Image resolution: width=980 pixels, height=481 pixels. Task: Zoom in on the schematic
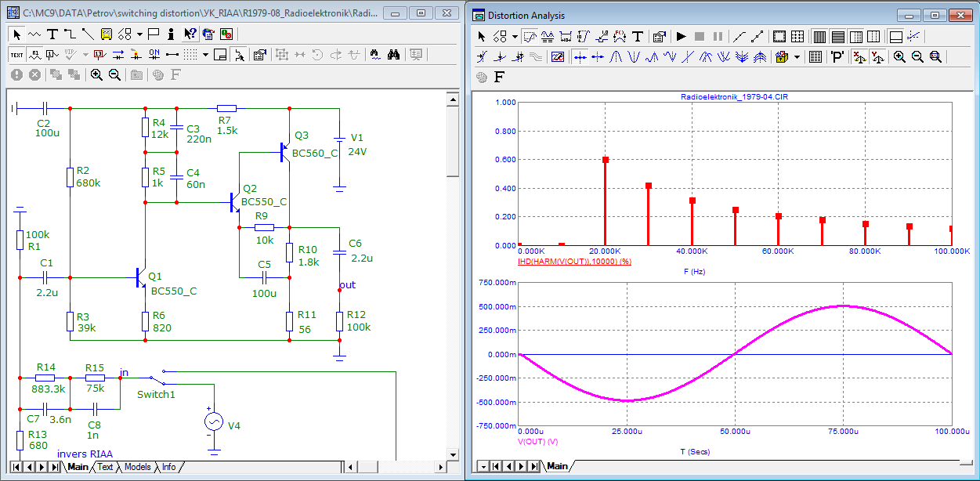click(96, 74)
